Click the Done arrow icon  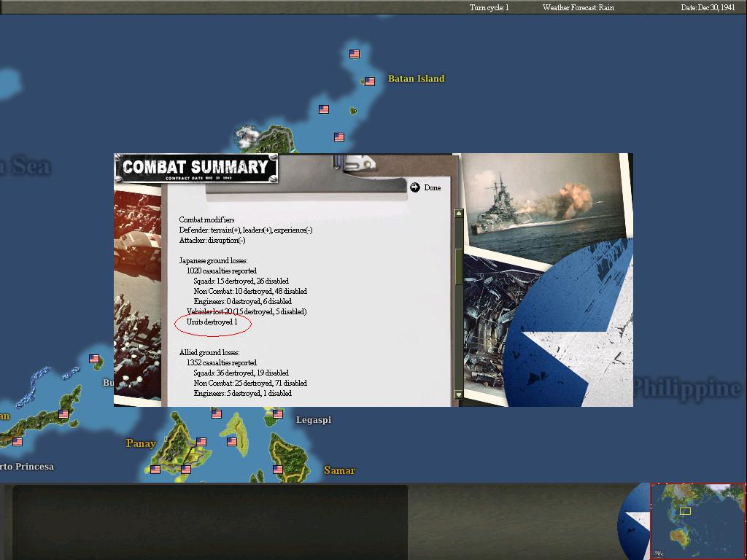coord(415,187)
